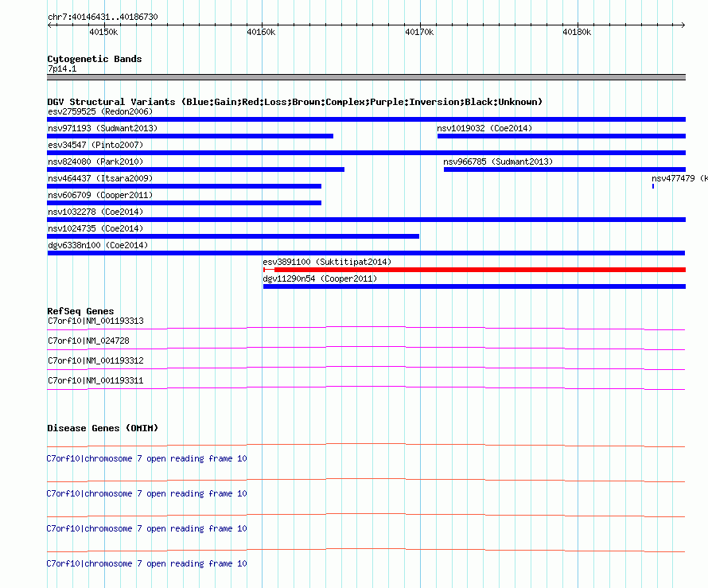Open the fourth C7orf10 OMIM disease gene link
Image resolution: width=708 pixels, height=588 pixels.
click(146, 563)
